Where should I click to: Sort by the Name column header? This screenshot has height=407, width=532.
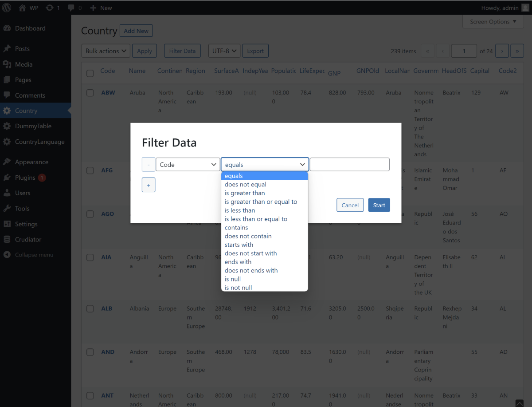pos(137,71)
